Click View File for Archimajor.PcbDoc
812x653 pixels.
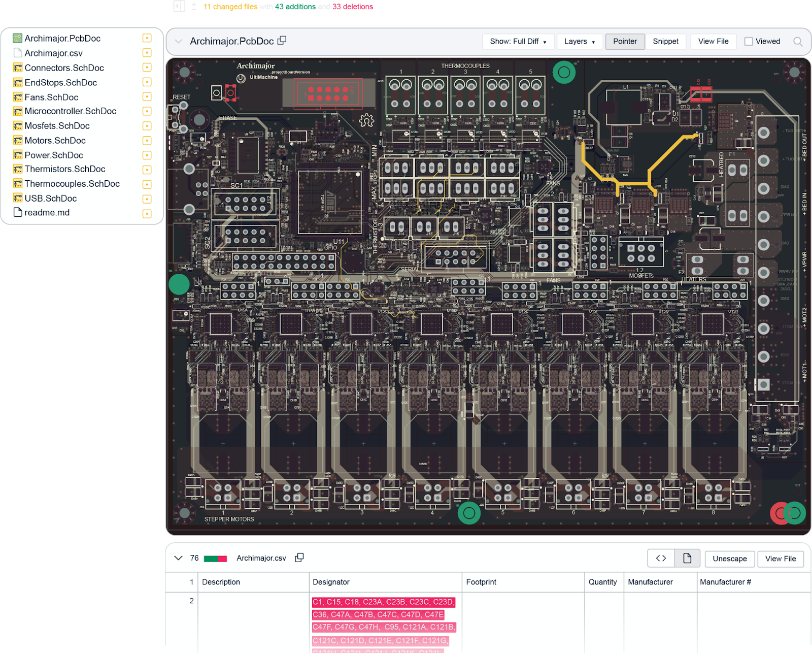713,42
